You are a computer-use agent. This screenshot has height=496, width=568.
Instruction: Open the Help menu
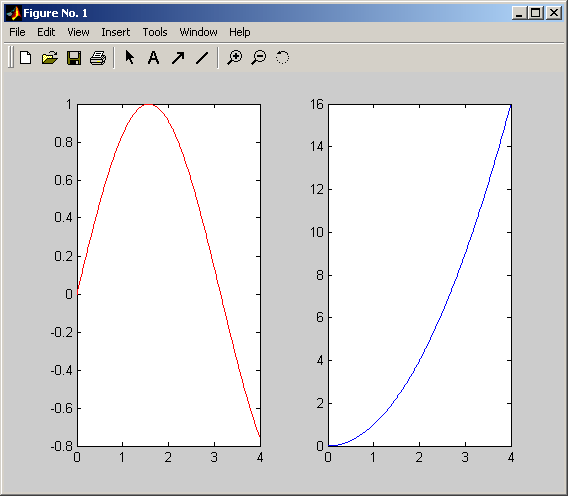[x=239, y=32]
